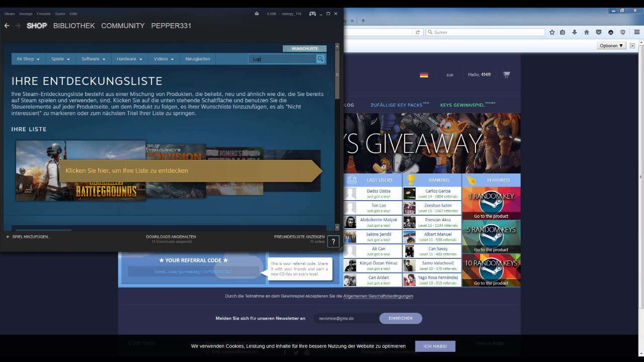This screenshot has height=362, width=644.
Task: Open the 5 RANDOM KEYS product
Action: click(x=491, y=236)
